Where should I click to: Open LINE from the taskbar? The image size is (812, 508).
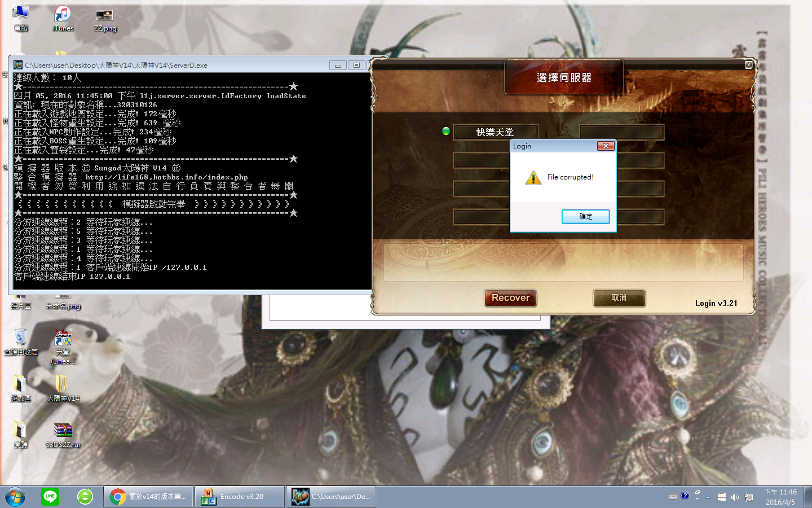pos(50,497)
